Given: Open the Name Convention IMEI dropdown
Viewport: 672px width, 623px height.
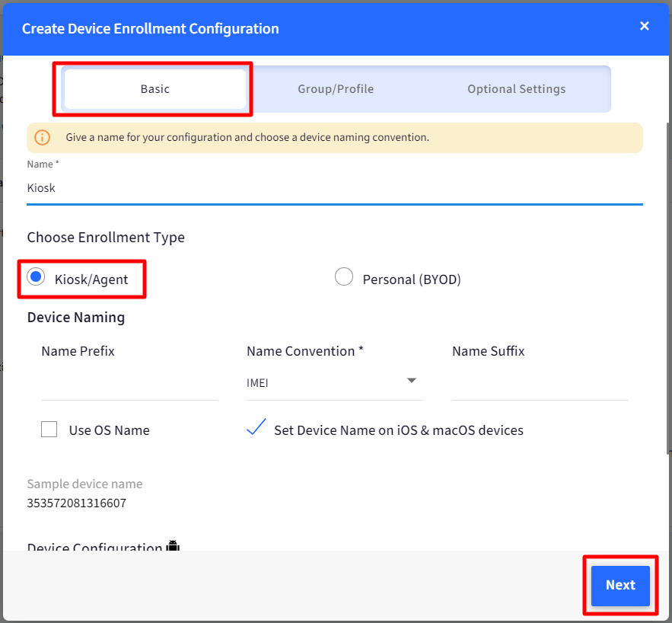Looking at the screenshot, I should pos(335,383).
